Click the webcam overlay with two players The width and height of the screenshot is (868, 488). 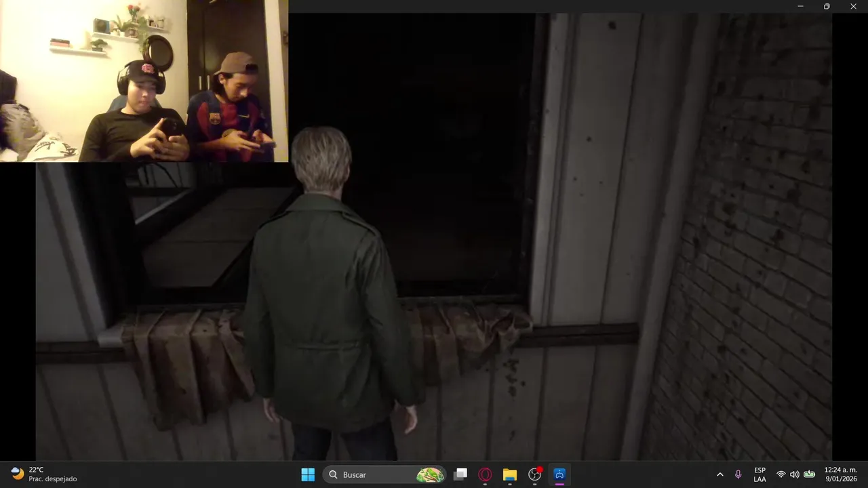[144, 81]
